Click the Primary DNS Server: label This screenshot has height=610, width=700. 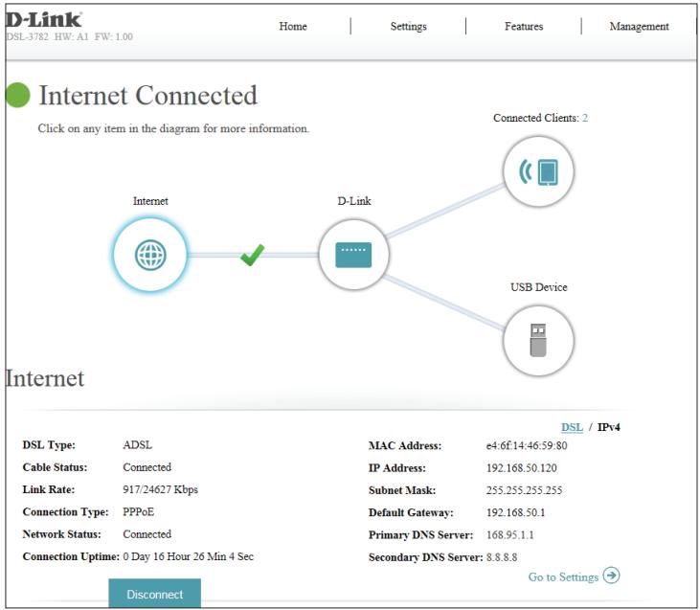(x=421, y=535)
